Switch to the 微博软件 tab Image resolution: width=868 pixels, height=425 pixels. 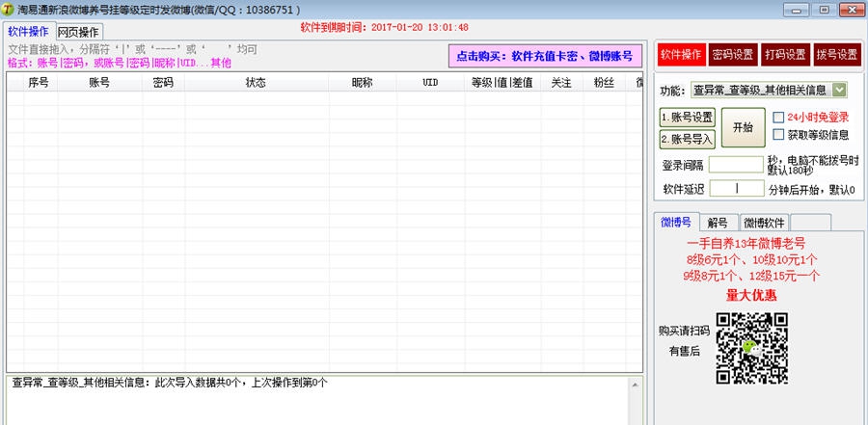764,223
